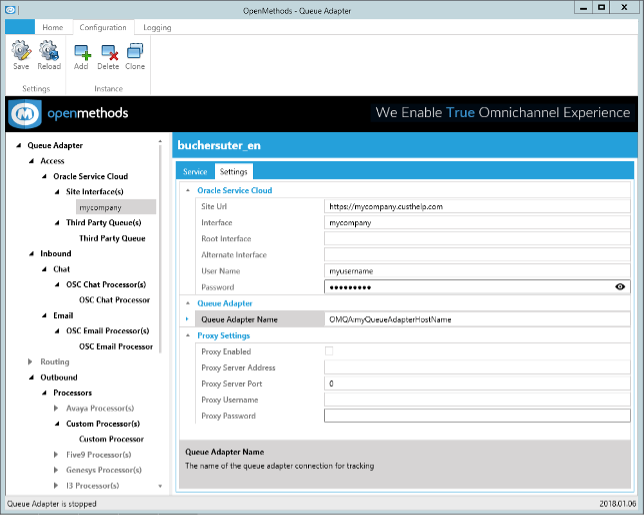Click the Proxy Server Port field

[477, 384]
